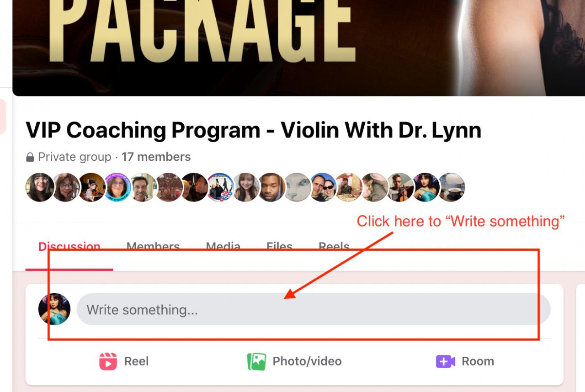Open the avatar of couple wearing sunglasses
Screen dimensions: 585x392
coord(324,187)
